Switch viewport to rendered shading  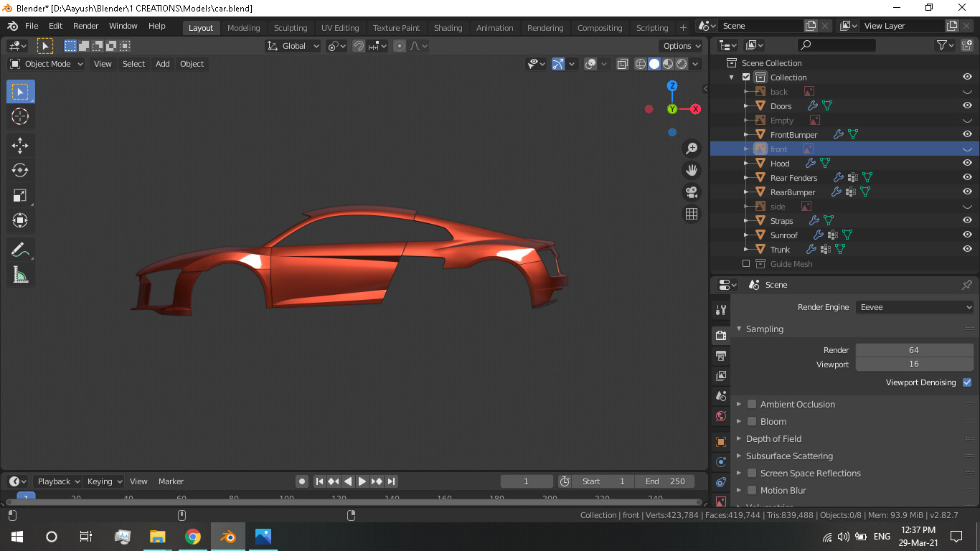(x=679, y=64)
